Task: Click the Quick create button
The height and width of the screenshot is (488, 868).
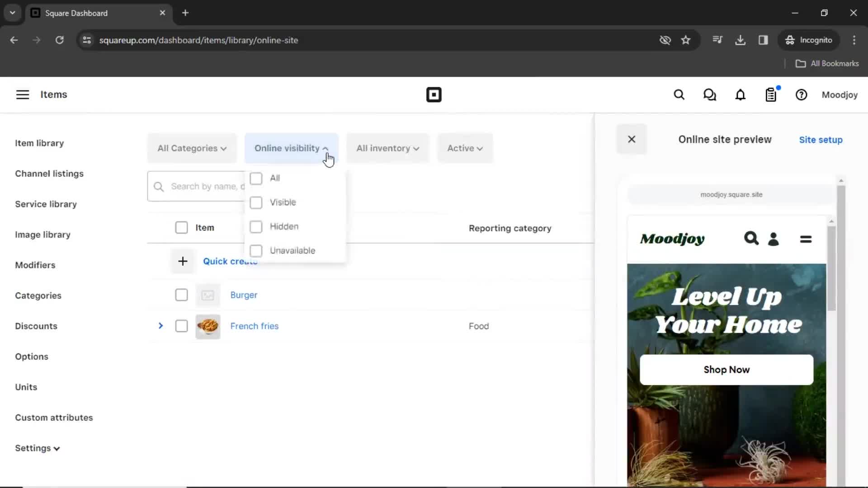Action: [230, 261]
